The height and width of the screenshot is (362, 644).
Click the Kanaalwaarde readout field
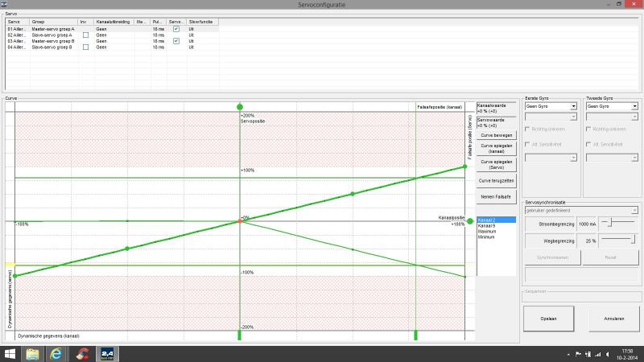[x=496, y=109]
